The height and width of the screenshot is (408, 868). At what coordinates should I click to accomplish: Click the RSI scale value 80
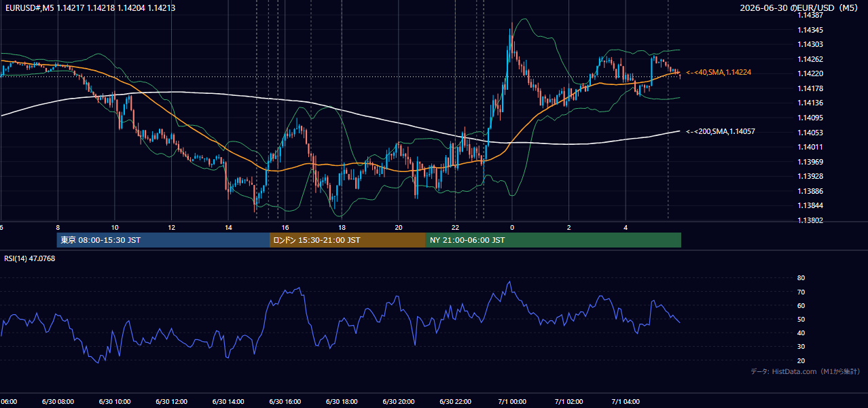coord(801,278)
